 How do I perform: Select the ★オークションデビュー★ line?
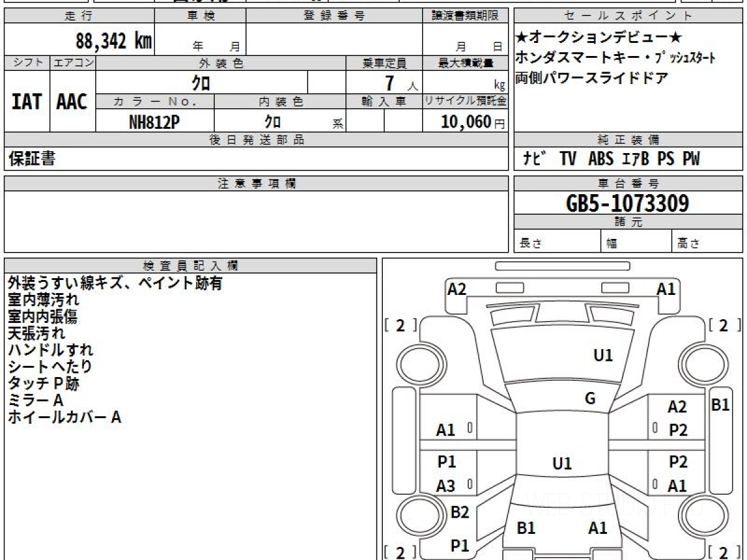[599, 37]
